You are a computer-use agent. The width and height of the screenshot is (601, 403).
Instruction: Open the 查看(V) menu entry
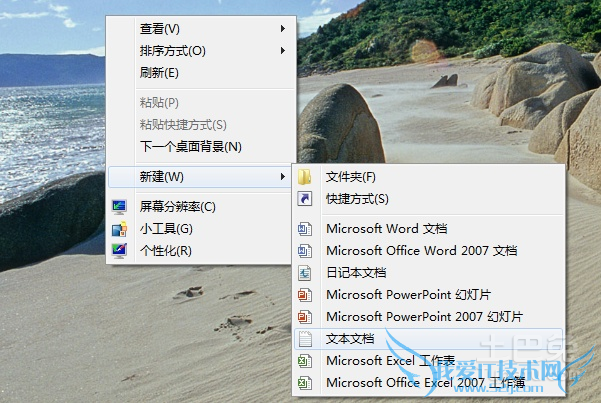pyautogui.click(x=201, y=28)
